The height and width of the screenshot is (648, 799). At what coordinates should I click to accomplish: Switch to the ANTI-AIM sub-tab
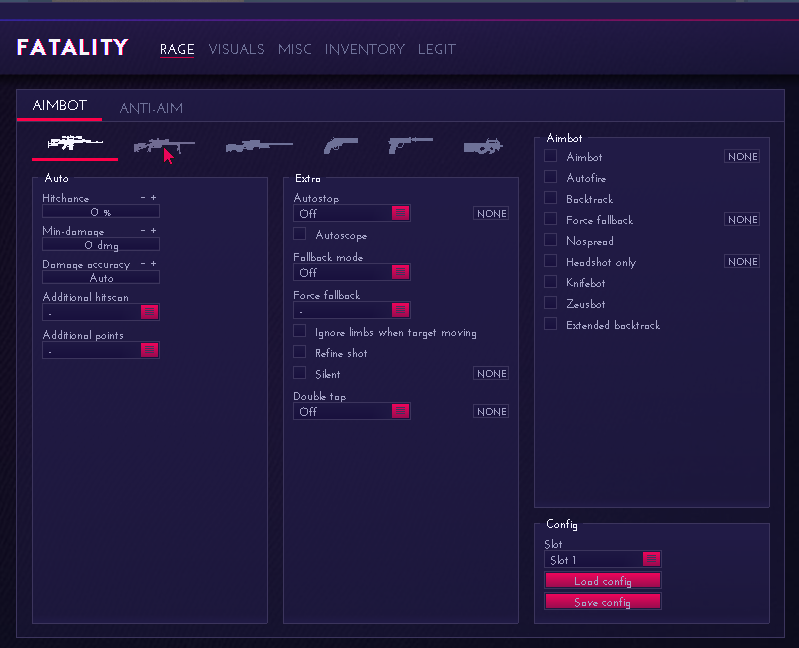[x=151, y=108]
